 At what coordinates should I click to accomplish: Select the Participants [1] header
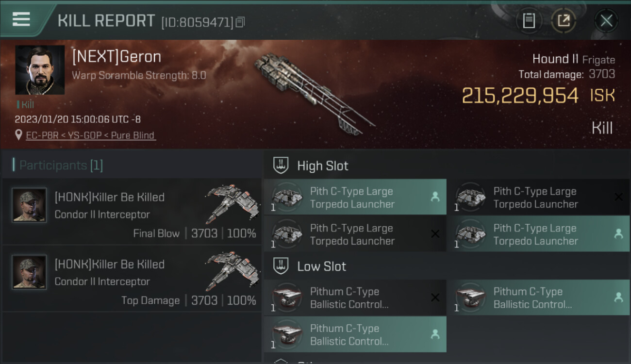pos(61,165)
